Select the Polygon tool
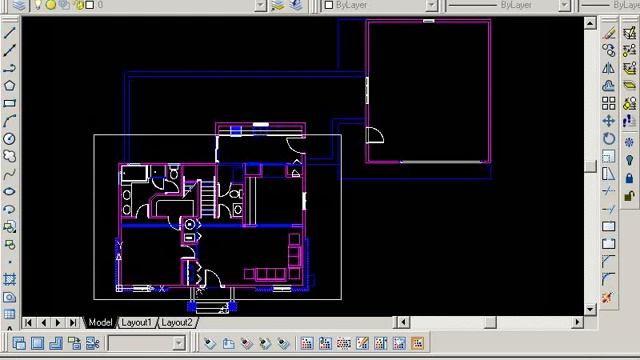This screenshot has height=360, width=640. click(9, 86)
